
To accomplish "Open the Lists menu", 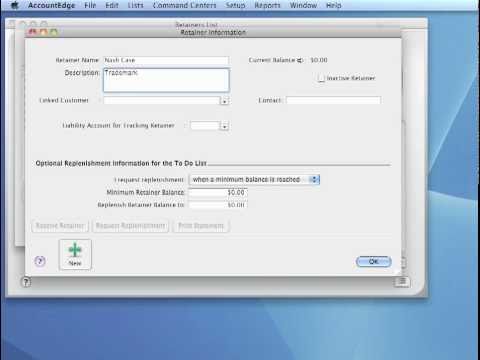I will (135, 5).
